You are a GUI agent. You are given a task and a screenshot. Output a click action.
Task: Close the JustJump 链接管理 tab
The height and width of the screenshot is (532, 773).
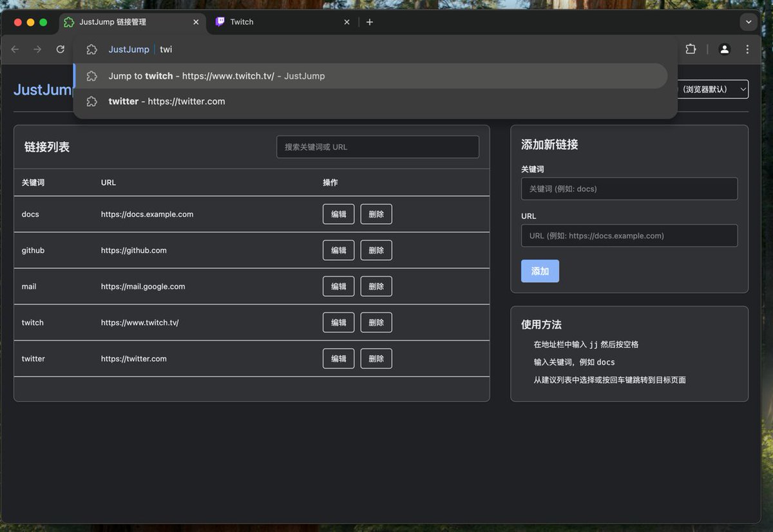pos(196,22)
